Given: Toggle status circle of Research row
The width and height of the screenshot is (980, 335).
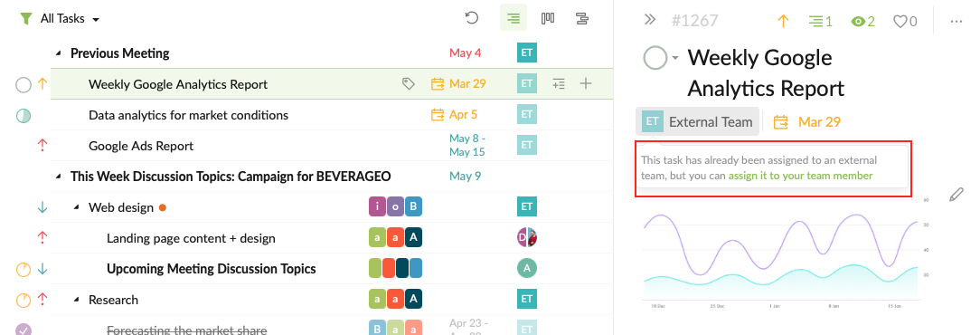Looking at the screenshot, I should click(24, 300).
